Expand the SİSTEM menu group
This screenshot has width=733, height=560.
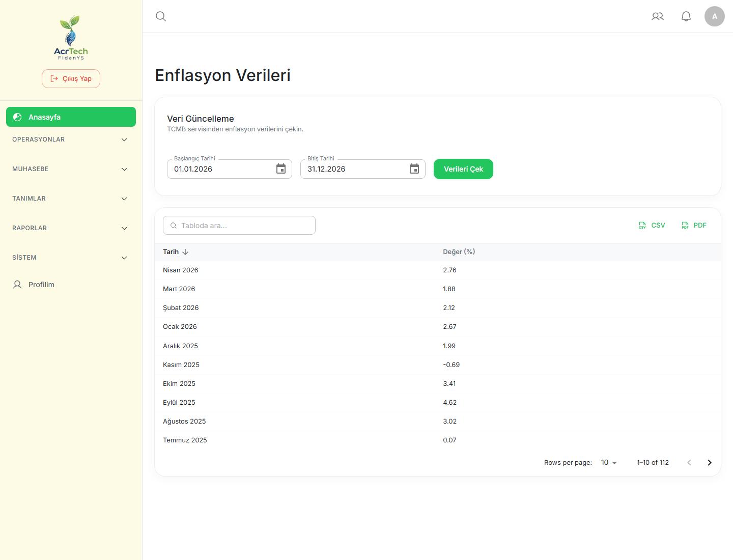click(x=71, y=258)
